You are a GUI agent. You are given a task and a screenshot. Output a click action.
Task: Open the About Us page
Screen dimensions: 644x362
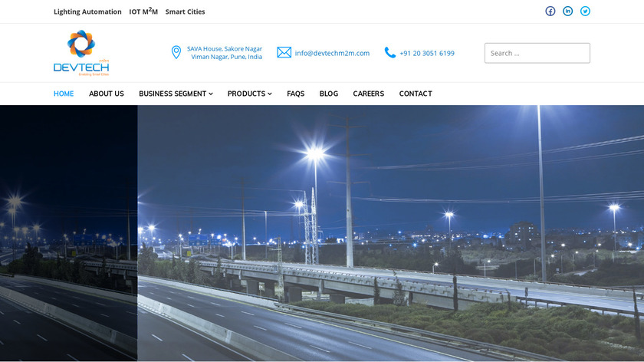click(107, 94)
